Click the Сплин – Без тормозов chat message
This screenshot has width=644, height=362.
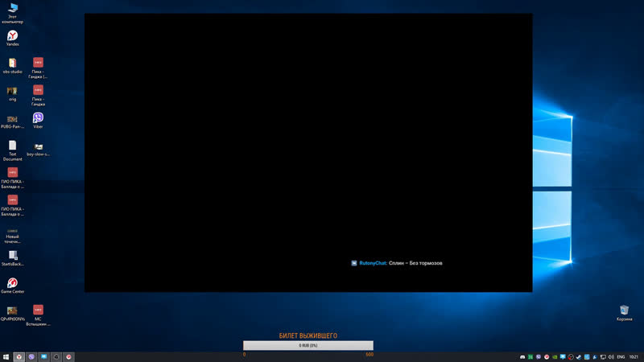(415, 263)
